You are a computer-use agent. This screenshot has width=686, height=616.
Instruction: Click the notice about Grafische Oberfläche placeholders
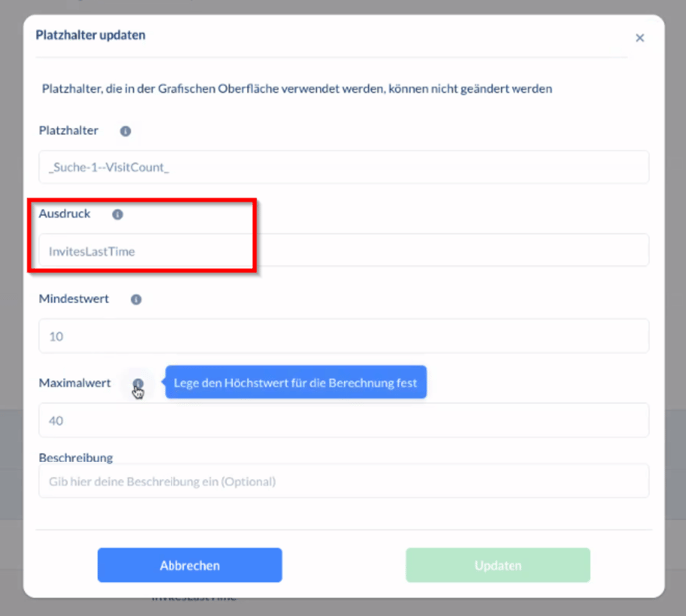pyautogui.click(x=297, y=89)
